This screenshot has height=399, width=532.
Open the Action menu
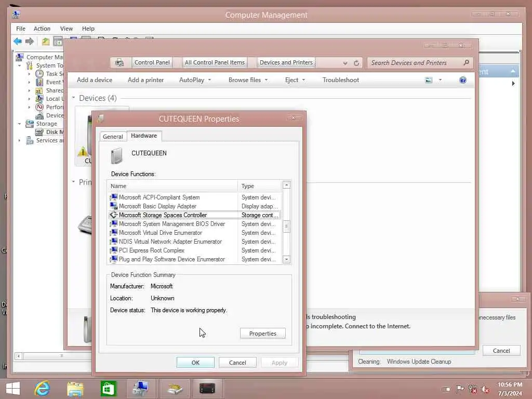42,29
